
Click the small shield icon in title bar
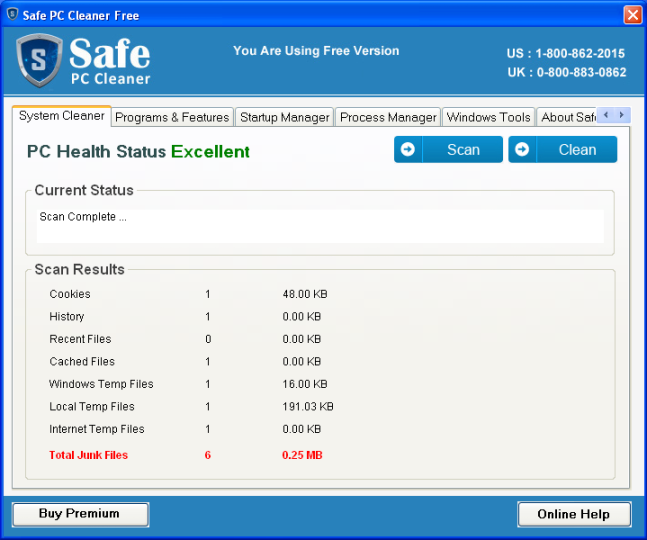[x=13, y=15]
